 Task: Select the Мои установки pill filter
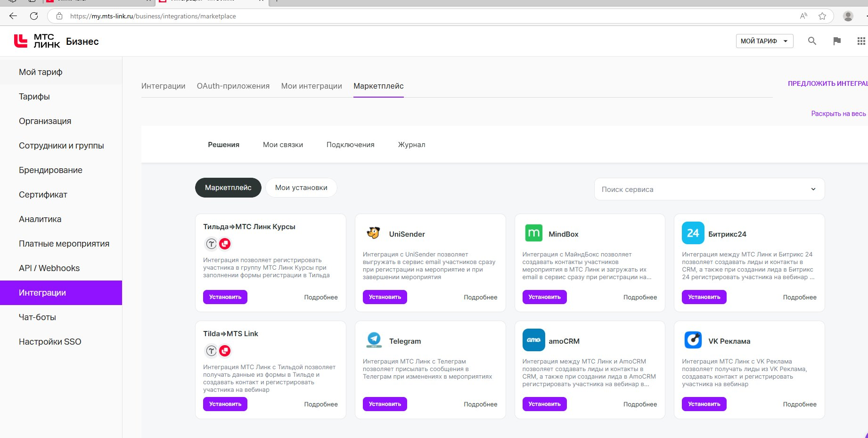301,188
